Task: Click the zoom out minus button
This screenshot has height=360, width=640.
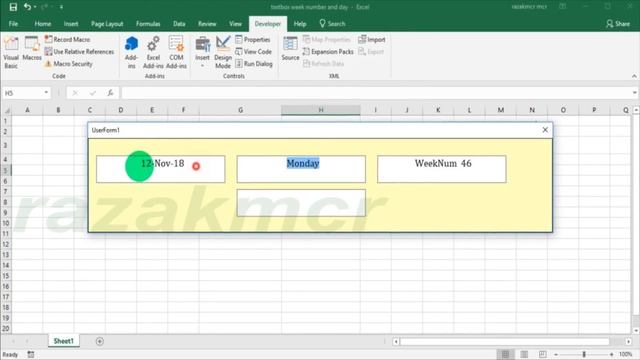Action: 556,354
